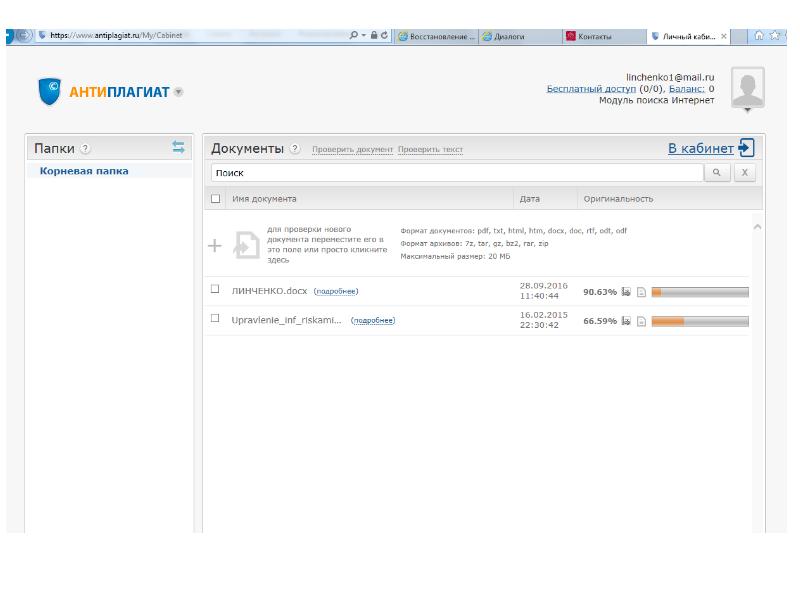Collapse the upload area with the chevron
This screenshot has width=800, height=600.
tap(756, 227)
